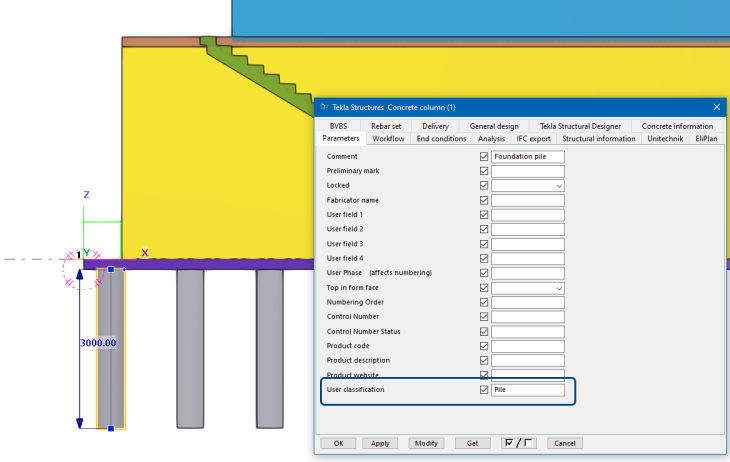Viewport: 730px width, 462px height.
Task: Toggle all checkboxes on/off button
Action: 520,443
